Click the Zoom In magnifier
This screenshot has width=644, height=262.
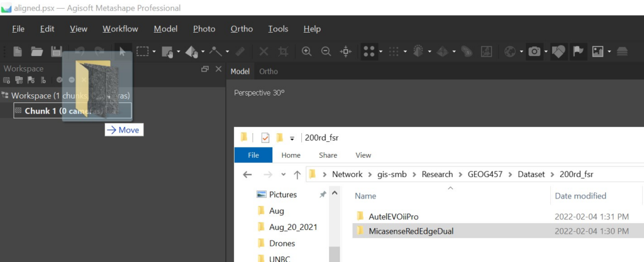[x=306, y=52]
